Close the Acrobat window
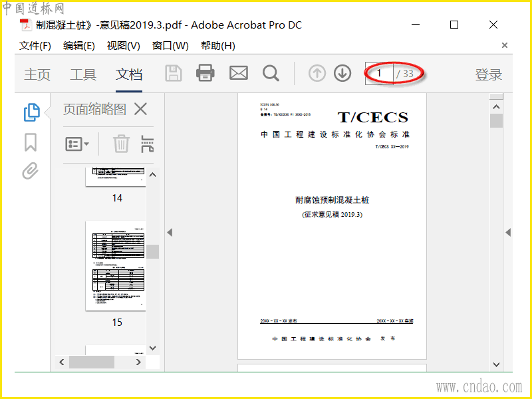 coord(493,25)
